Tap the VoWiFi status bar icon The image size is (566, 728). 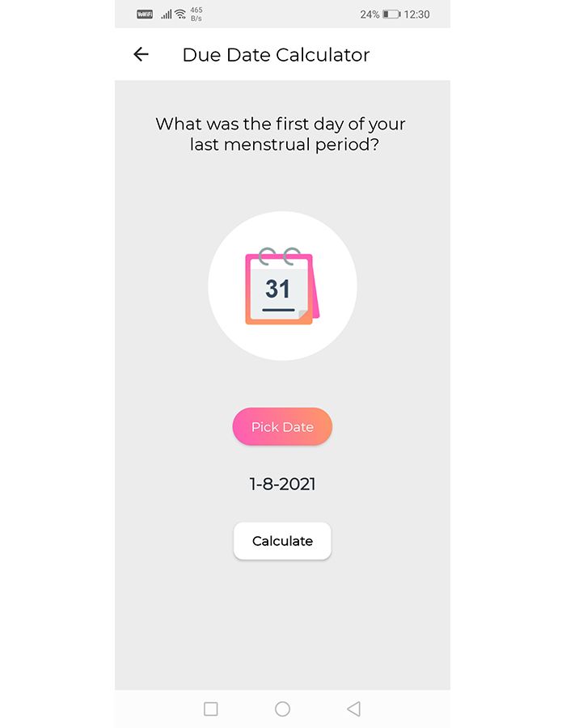point(145,15)
